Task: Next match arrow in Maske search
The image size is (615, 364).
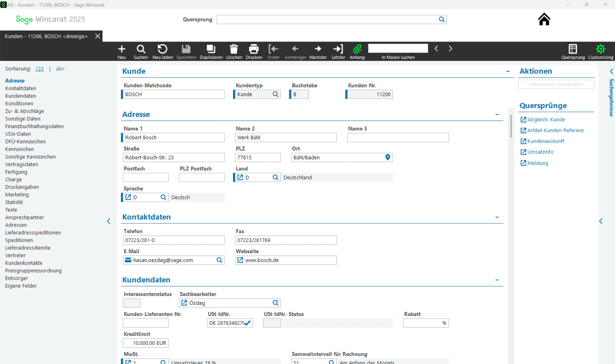Action: coord(450,49)
